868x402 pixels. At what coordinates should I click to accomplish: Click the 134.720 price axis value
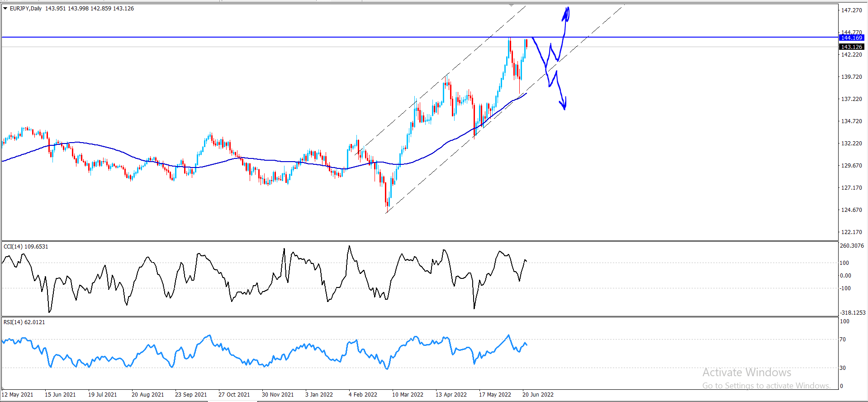851,121
